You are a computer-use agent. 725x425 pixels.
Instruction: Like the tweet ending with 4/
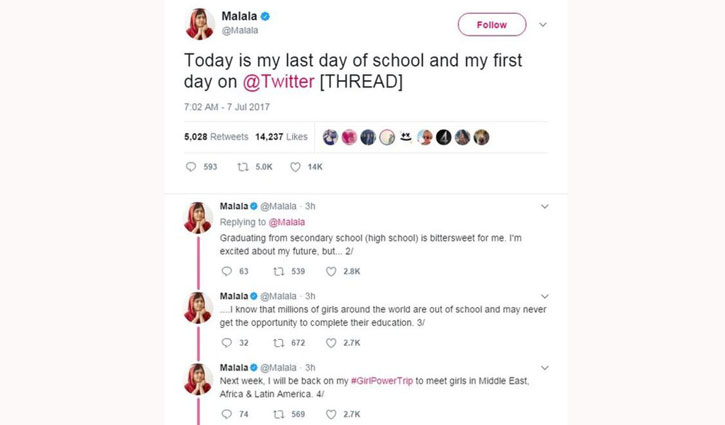click(x=331, y=414)
